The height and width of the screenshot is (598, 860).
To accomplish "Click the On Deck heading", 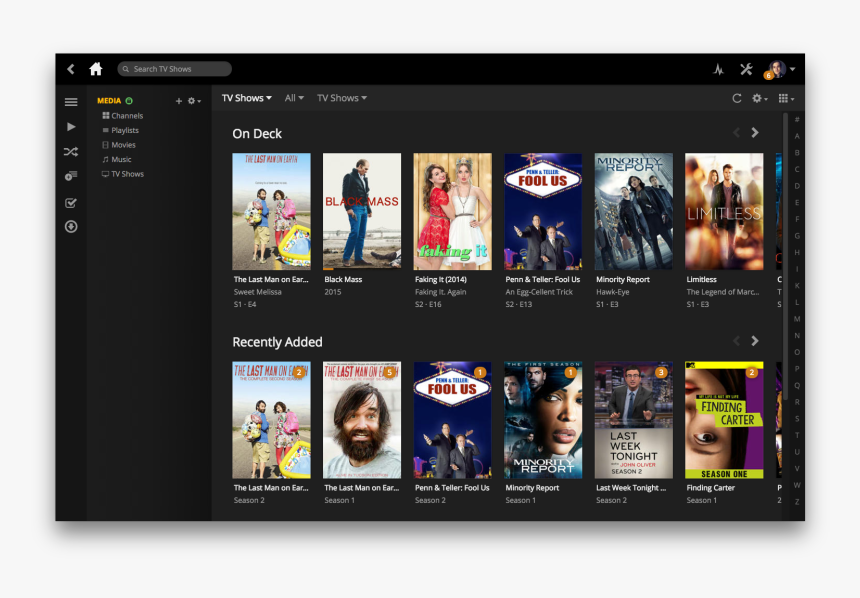I will [x=257, y=133].
